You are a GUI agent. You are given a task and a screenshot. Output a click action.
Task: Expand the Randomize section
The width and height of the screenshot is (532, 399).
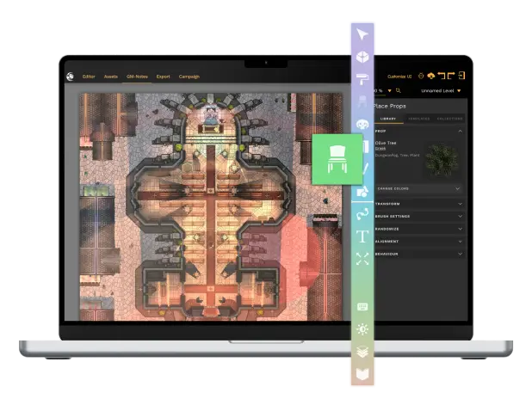coord(419,229)
